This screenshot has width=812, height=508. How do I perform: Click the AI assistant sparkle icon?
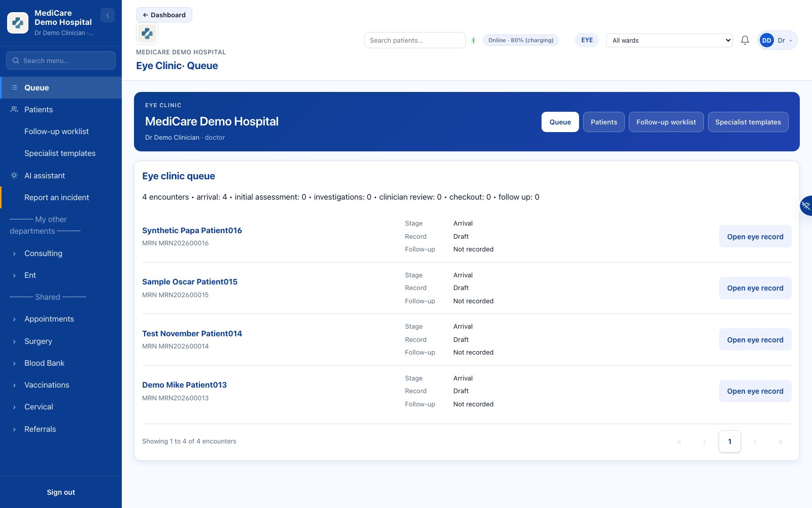[x=14, y=175]
